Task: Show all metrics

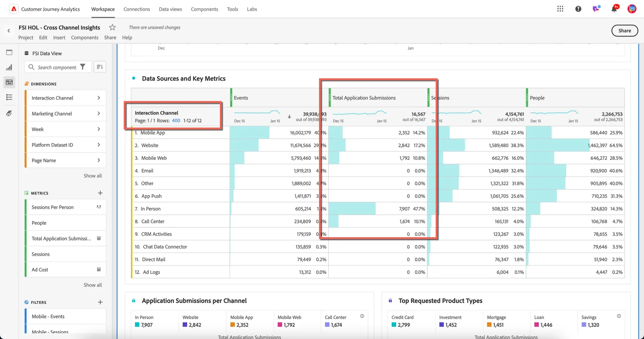Action: pyautogui.click(x=92, y=285)
